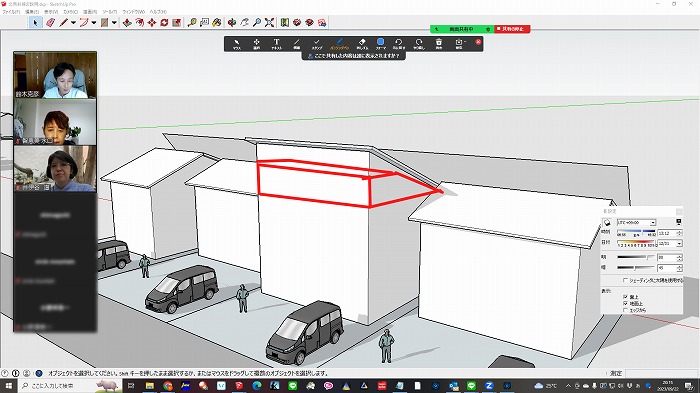Image resolution: width=700 pixels, height=393 pixels.
Task: Open the Line tool dropdown arrow
Action: tap(73, 22)
